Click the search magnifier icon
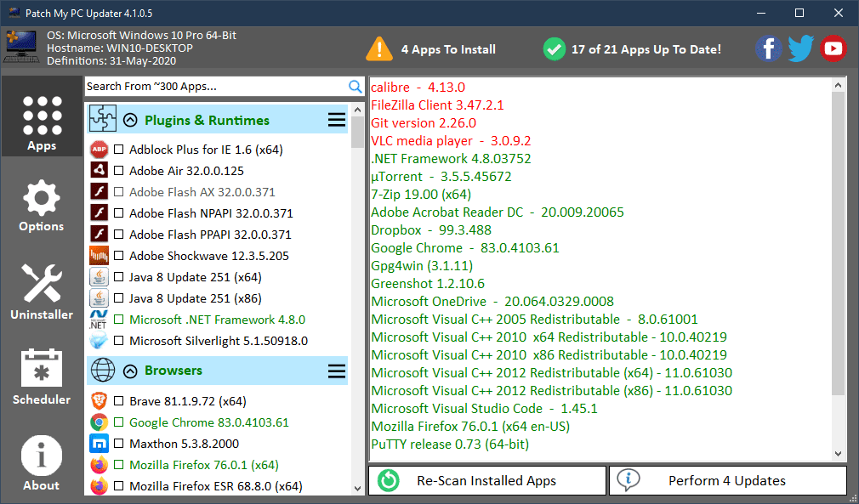 pos(356,86)
